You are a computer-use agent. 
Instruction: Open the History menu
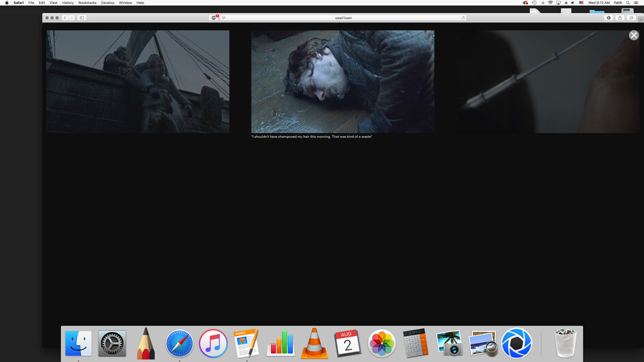[x=68, y=3]
